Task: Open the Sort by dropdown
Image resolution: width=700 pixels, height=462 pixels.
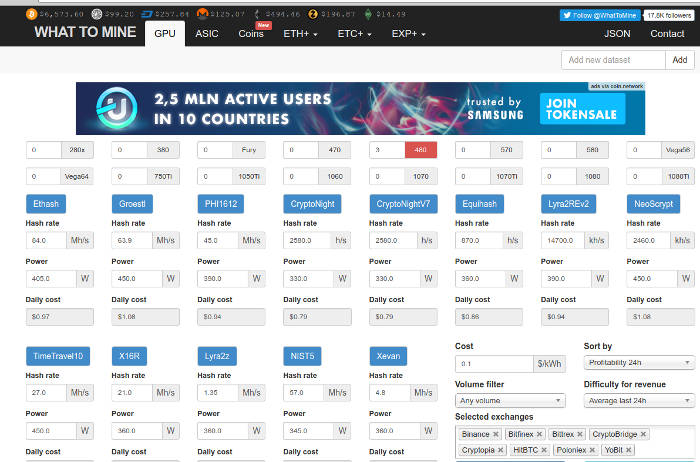Action: [638, 362]
